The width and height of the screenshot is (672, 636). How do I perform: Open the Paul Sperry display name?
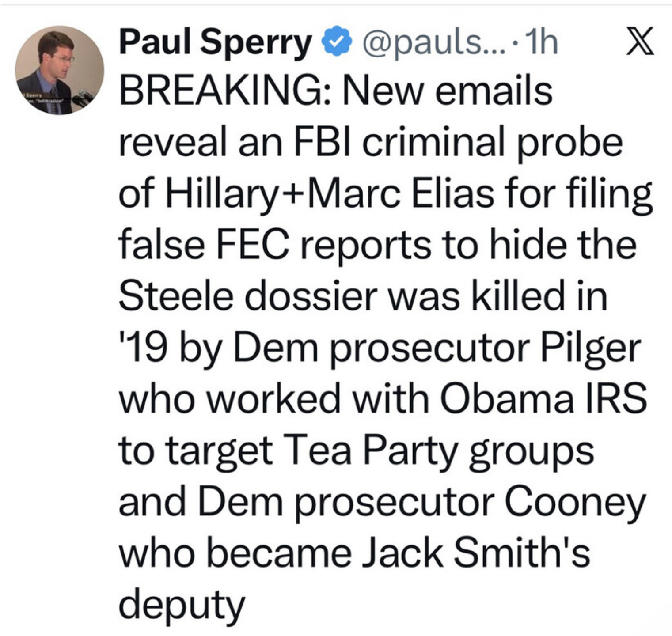point(215,43)
